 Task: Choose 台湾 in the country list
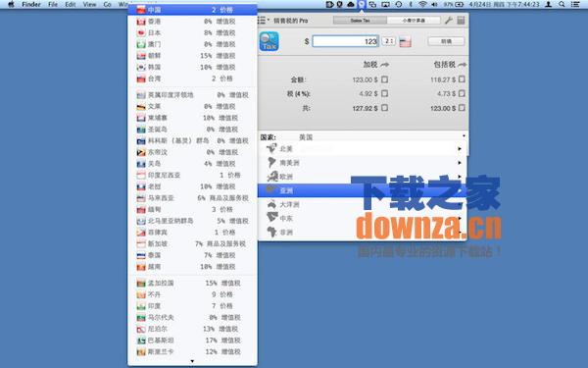click(x=192, y=79)
